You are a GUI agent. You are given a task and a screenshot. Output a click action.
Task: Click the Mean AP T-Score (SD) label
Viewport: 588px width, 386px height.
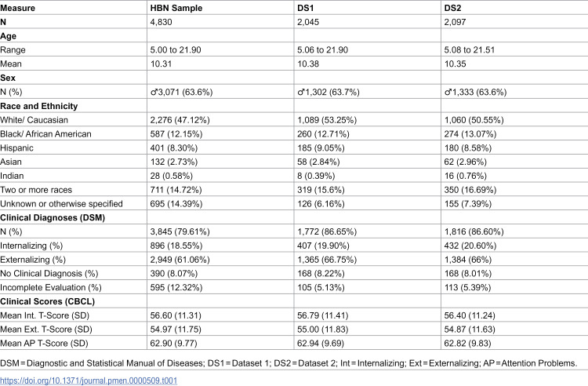click(x=44, y=343)
